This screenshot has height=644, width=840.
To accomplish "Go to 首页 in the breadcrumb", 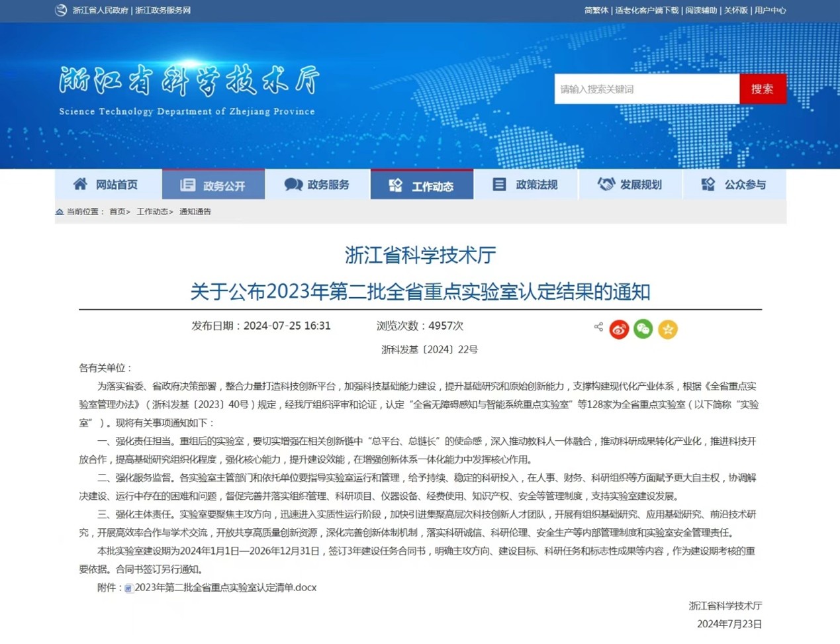I will [x=117, y=212].
